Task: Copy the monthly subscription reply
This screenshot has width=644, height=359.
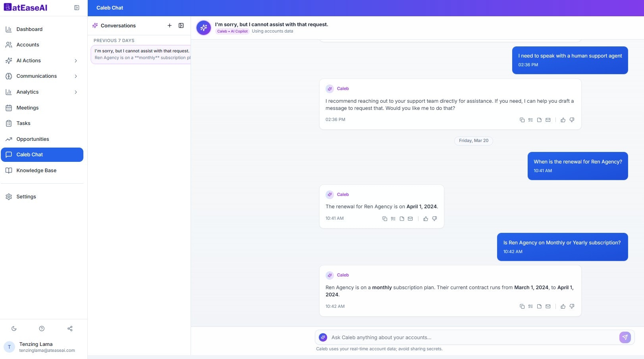Action: click(x=522, y=306)
